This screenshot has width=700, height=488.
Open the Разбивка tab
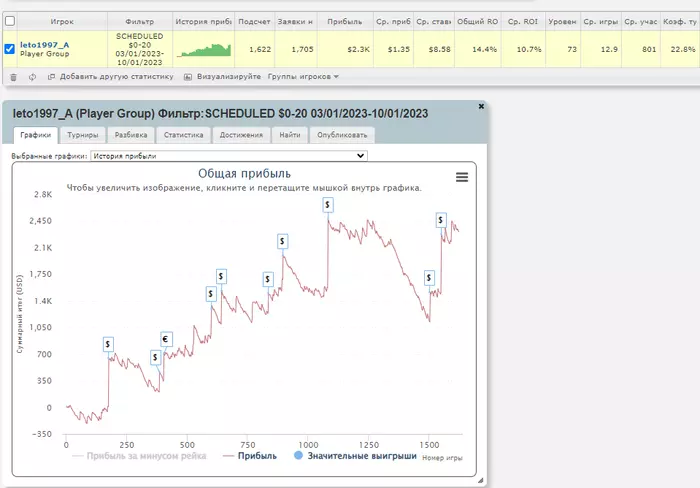pyautogui.click(x=131, y=135)
